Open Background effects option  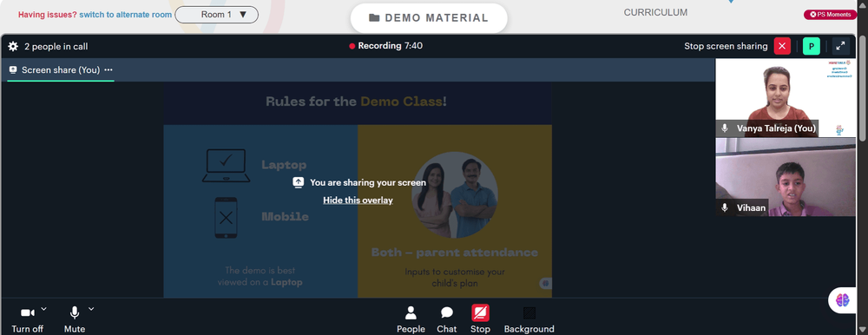[529, 319]
